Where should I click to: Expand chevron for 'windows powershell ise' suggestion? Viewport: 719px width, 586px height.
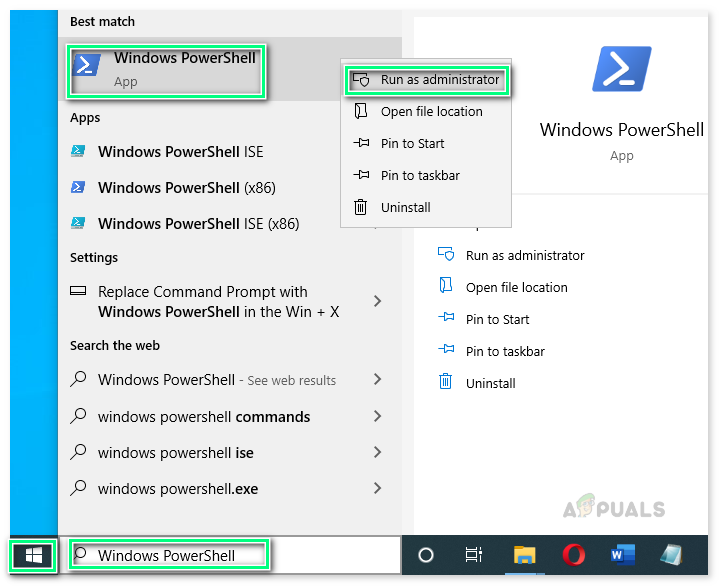[x=377, y=452]
